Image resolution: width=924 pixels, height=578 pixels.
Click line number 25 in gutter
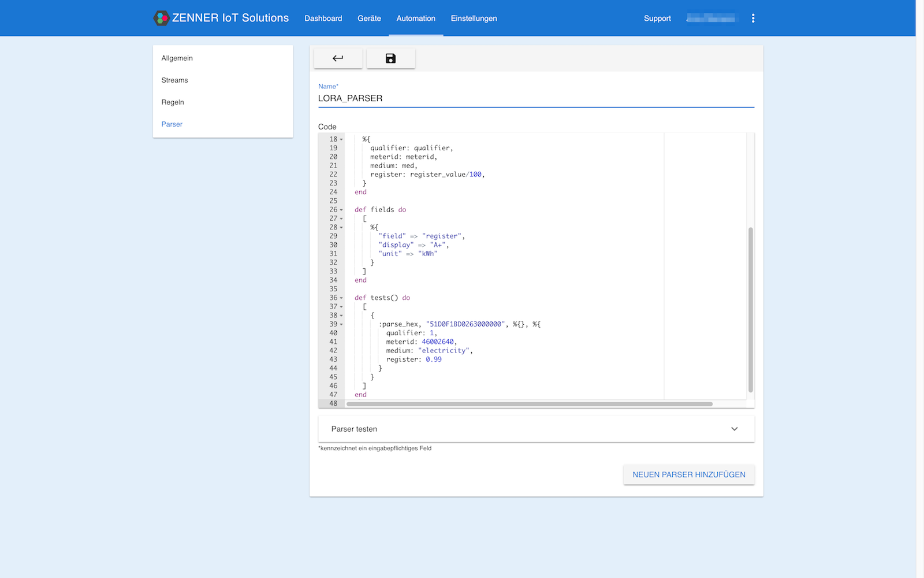333,201
